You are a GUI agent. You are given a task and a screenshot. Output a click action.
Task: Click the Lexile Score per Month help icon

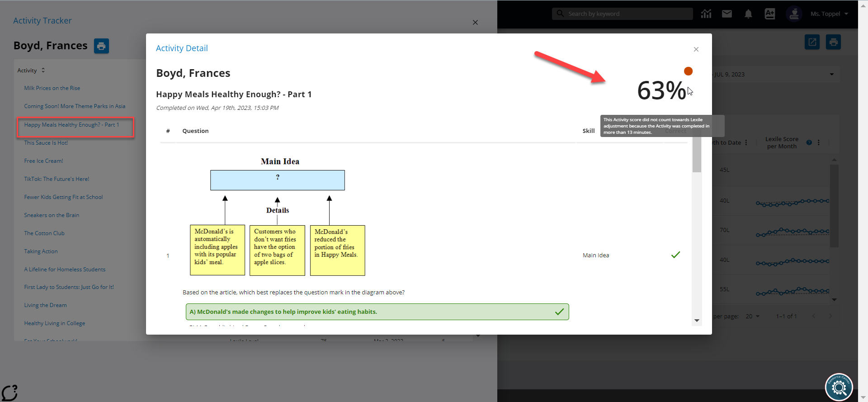(x=809, y=142)
